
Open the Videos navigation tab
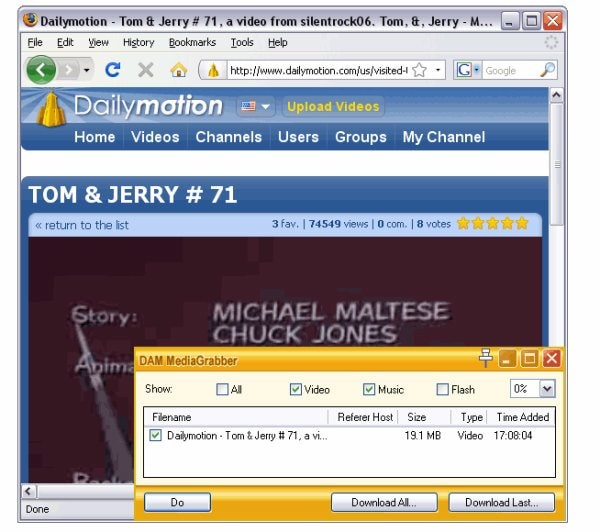coord(155,137)
